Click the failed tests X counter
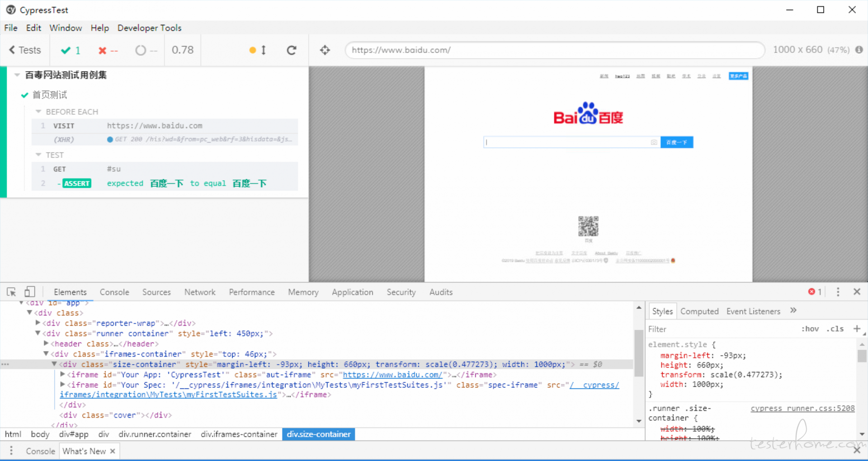This screenshot has height=461, width=868. pos(108,51)
